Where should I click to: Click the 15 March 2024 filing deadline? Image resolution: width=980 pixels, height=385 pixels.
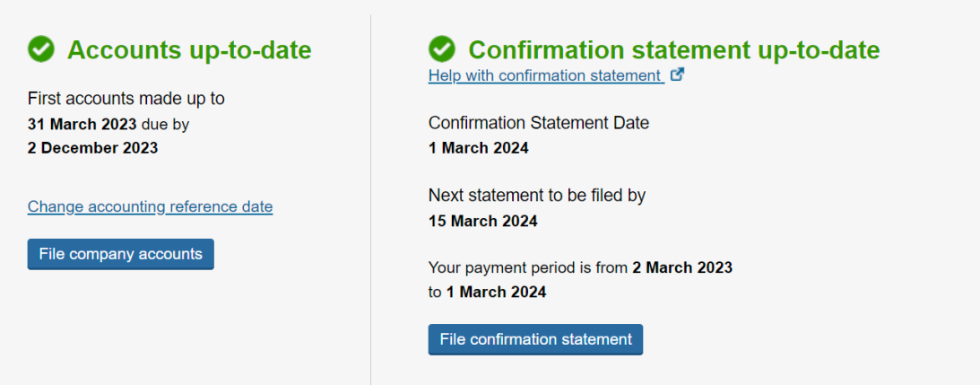click(x=482, y=221)
